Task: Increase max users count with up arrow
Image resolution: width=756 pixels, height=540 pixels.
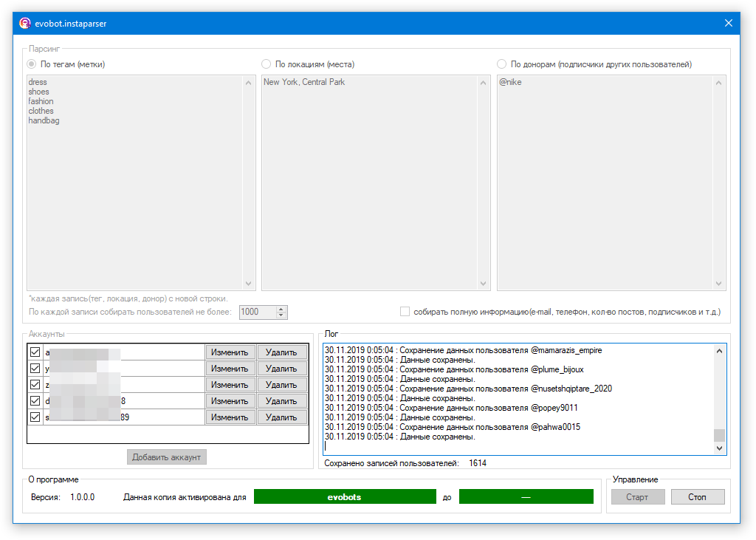Action: [x=281, y=309]
